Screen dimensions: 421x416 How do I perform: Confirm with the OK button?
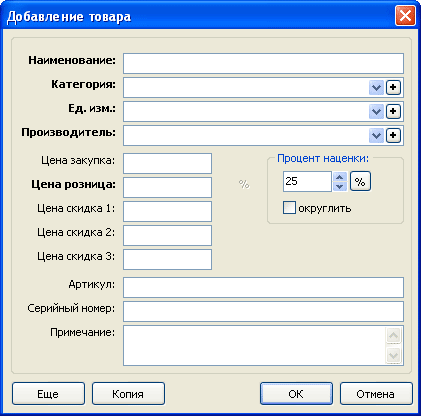click(x=296, y=394)
